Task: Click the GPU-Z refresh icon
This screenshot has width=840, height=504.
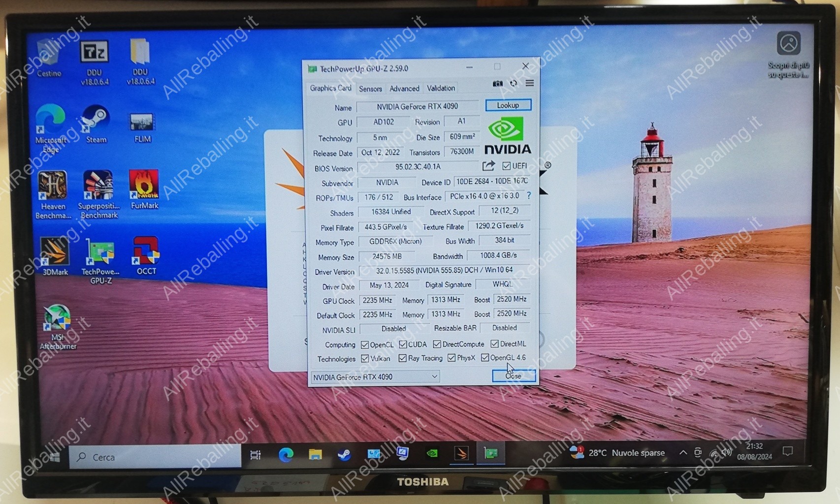Action: point(514,84)
